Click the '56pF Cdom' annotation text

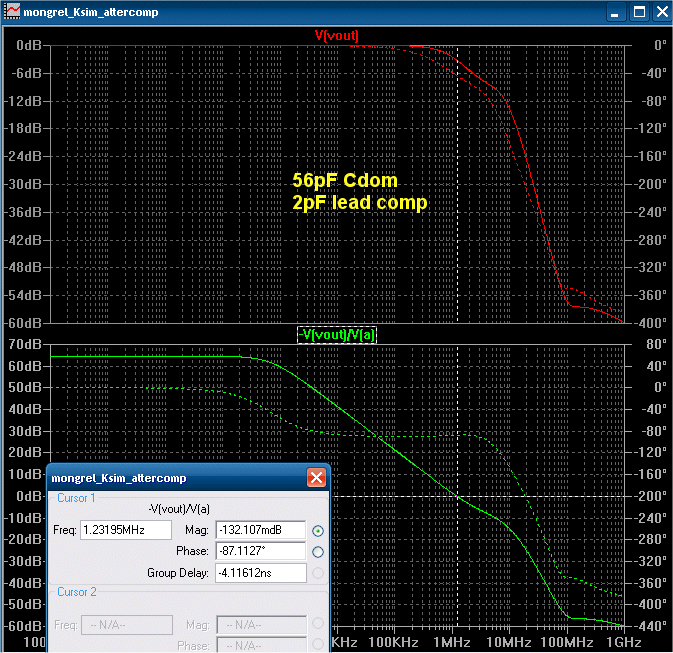pos(345,180)
